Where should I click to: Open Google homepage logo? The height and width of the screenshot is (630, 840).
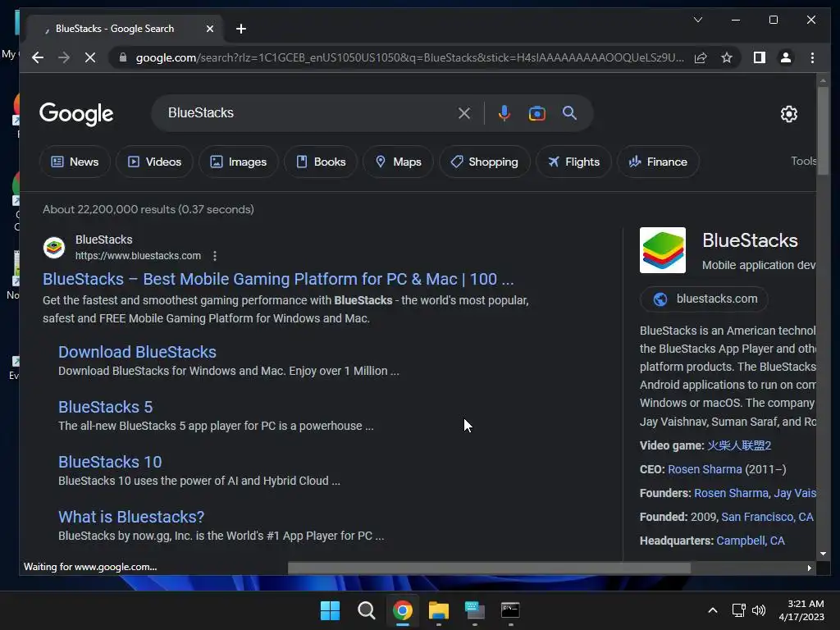(x=76, y=113)
